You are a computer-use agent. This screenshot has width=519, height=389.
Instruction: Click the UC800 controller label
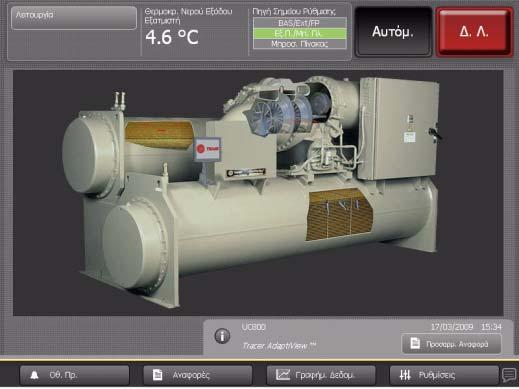click(x=254, y=327)
